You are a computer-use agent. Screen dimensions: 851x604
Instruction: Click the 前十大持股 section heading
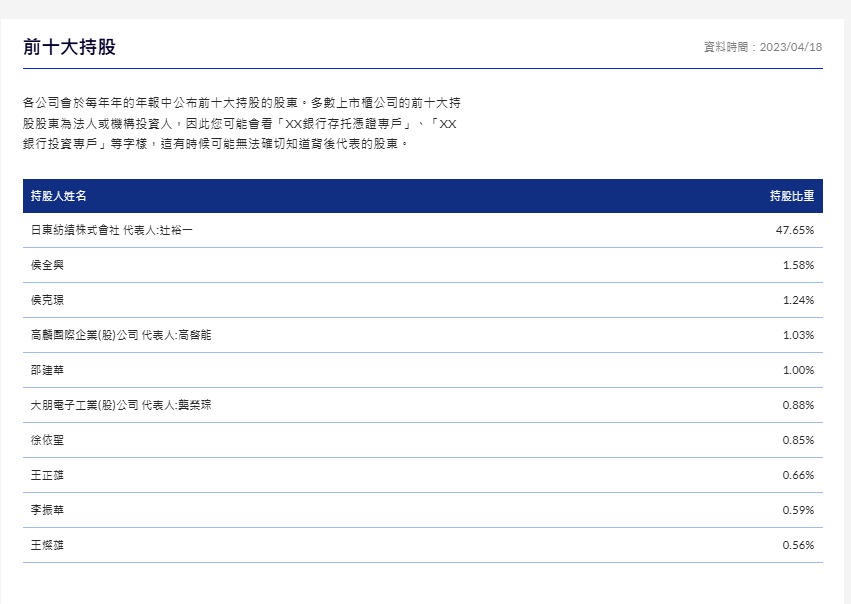pos(69,47)
